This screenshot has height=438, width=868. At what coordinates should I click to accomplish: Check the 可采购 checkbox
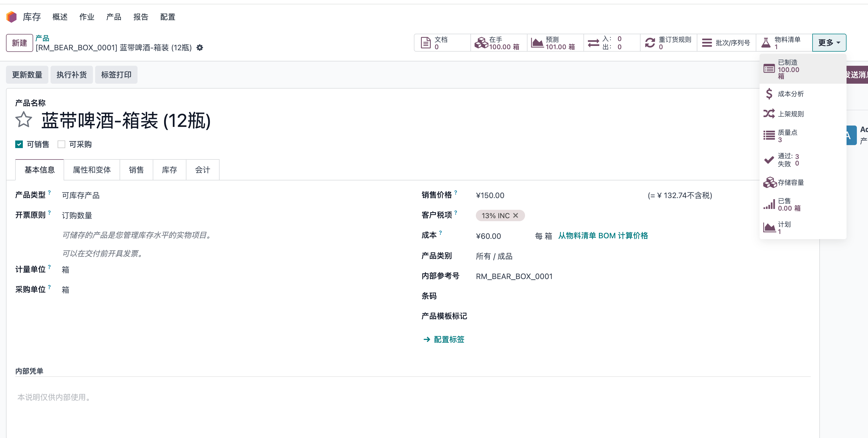(x=61, y=144)
